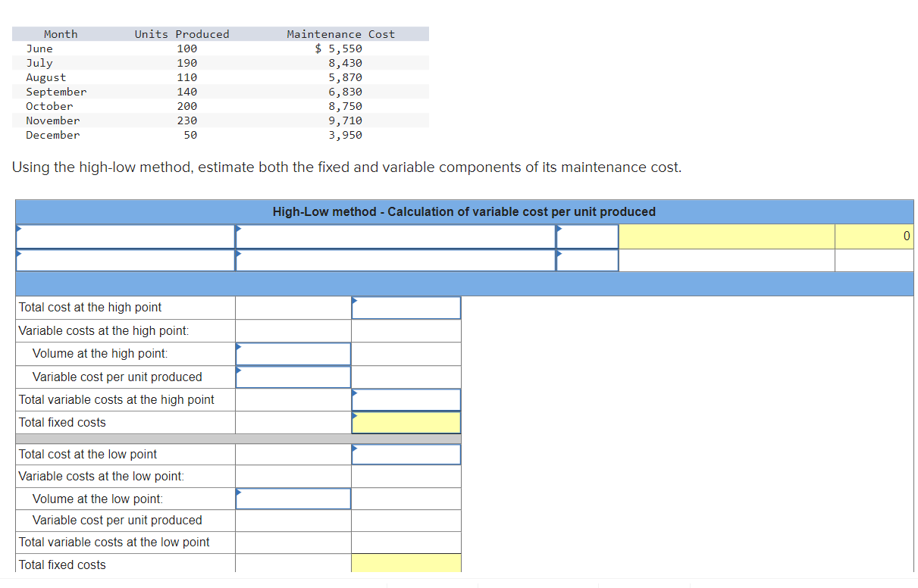This screenshot has height=588, width=918.
Task: Select the yellow Total fixed costs cell for high point
Action: point(406,422)
